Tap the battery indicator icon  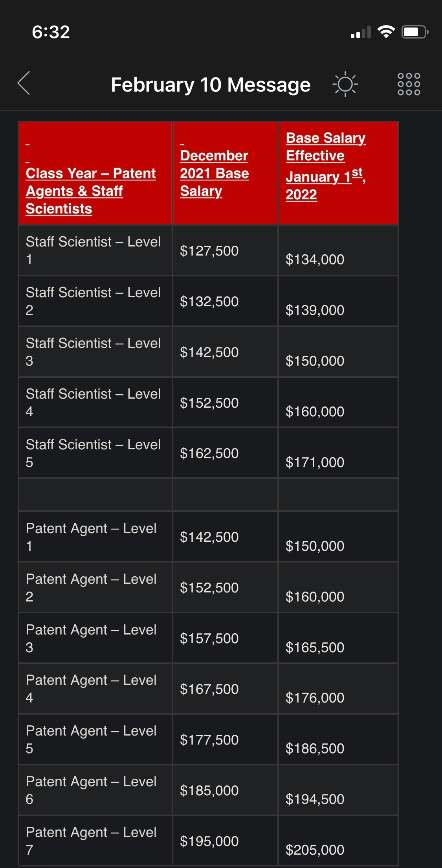[x=414, y=32]
